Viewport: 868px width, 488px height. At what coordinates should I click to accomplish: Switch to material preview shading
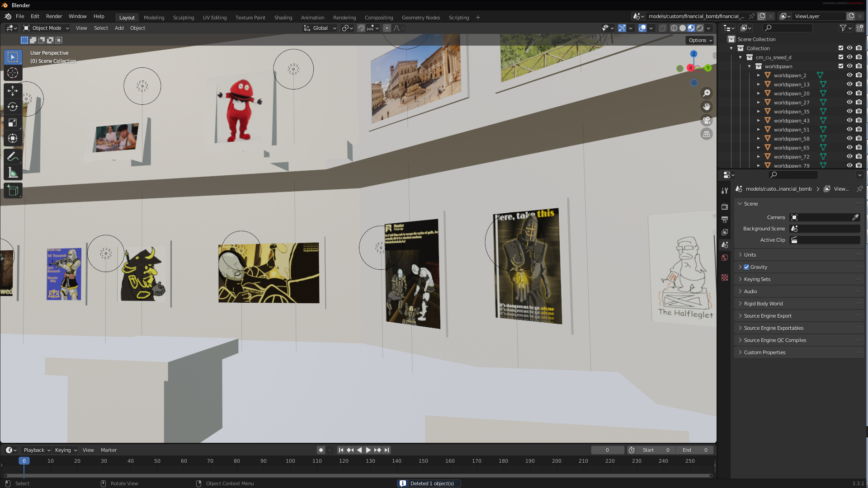click(691, 28)
